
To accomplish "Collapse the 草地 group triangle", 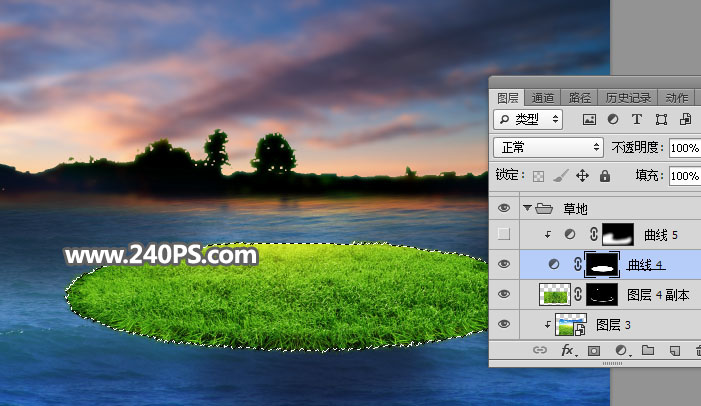I will pos(527,209).
